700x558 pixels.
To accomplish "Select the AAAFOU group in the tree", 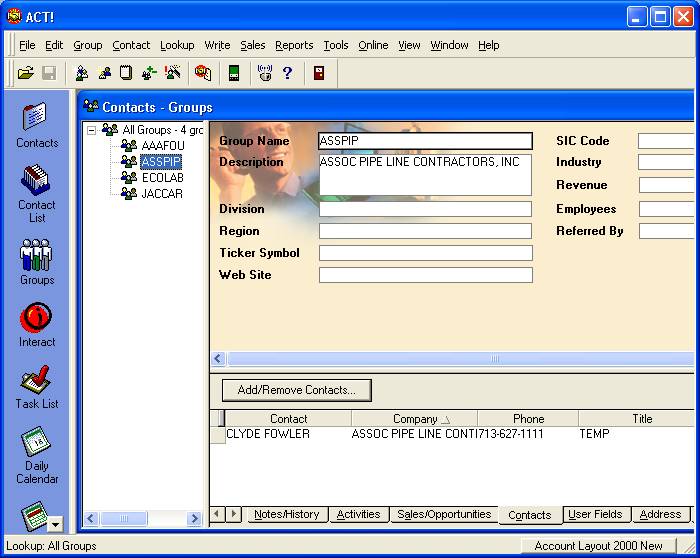I will pyautogui.click(x=162, y=146).
